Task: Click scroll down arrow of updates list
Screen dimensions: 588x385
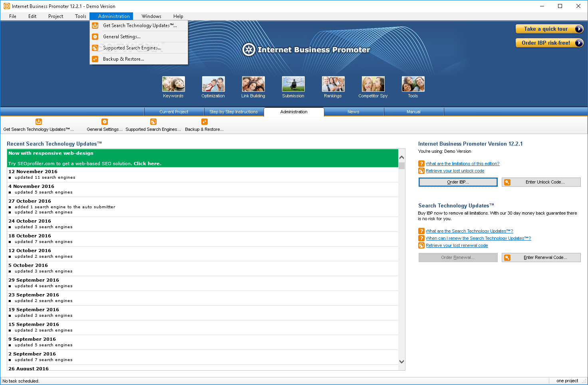Action: [402, 361]
